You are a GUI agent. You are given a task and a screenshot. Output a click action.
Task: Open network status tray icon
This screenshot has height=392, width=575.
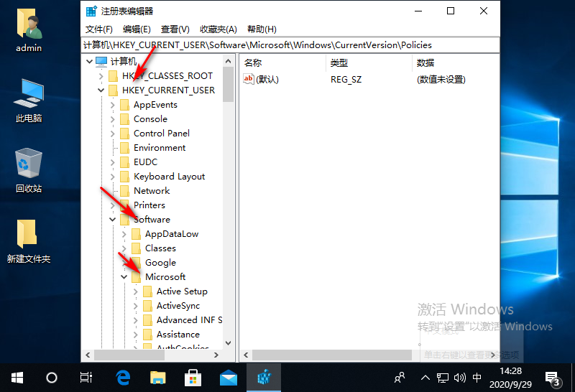coord(443,378)
